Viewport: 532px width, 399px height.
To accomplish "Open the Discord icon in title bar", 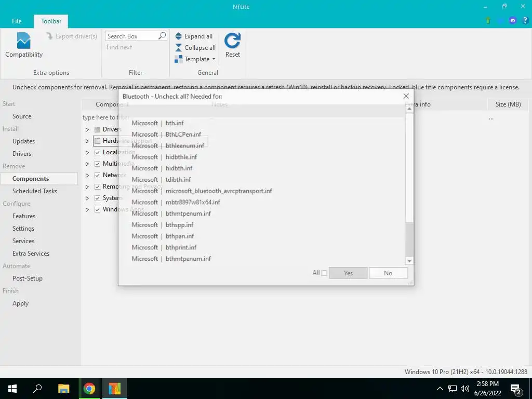I will pyautogui.click(x=513, y=21).
